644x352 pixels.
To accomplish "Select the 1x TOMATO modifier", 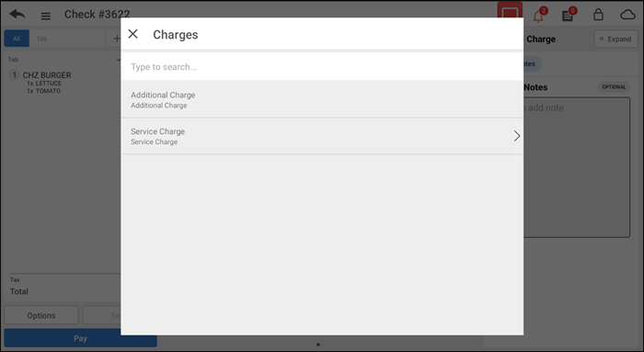I will click(x=43, y=91).
